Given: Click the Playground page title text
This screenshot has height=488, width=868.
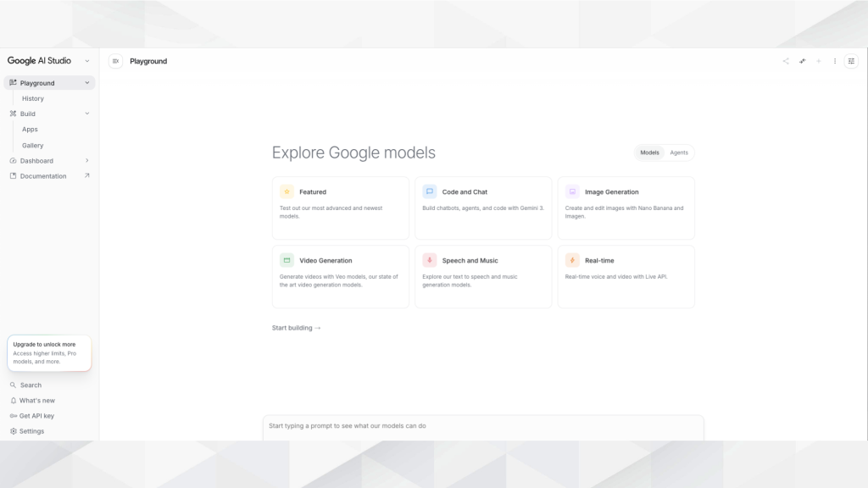Looking at the screenshot, I should [148, 61].
